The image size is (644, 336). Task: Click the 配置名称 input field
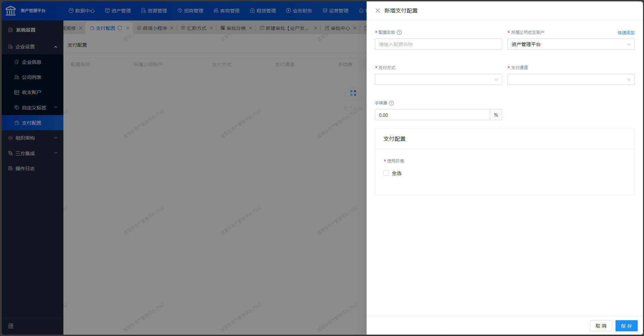(438, 44)
